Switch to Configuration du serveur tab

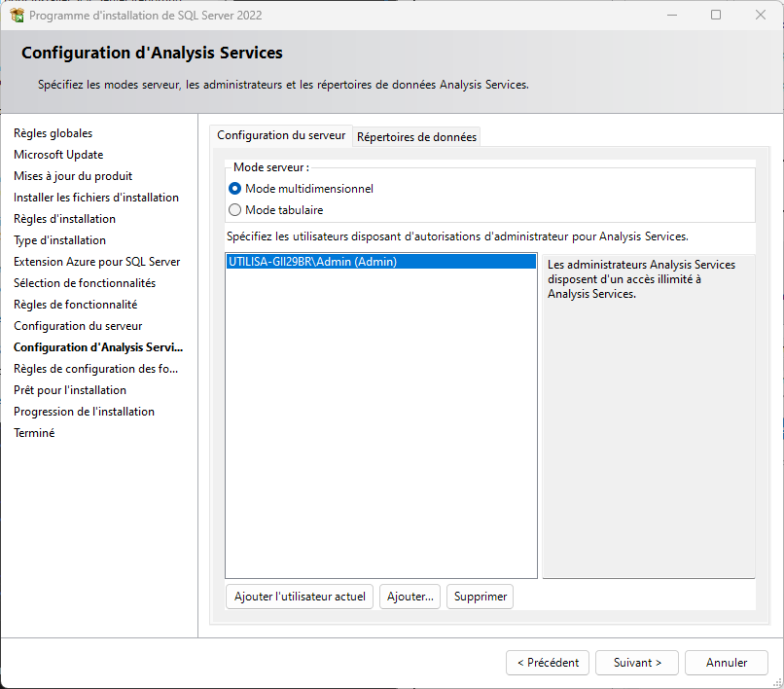[x=281, y=135]
